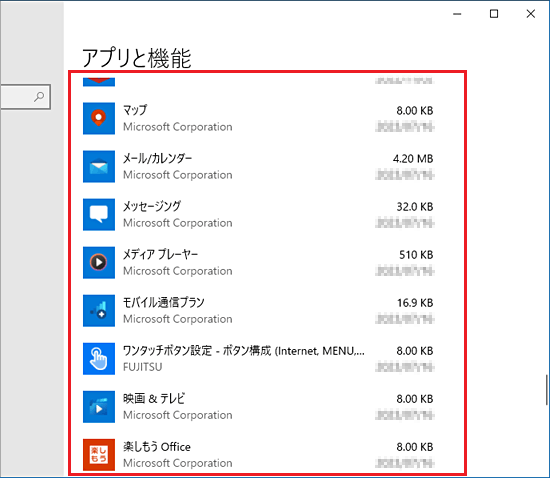This screenshot has height=478, width=550.
Task: Select the マップ app name text
Action: (135, 110)
